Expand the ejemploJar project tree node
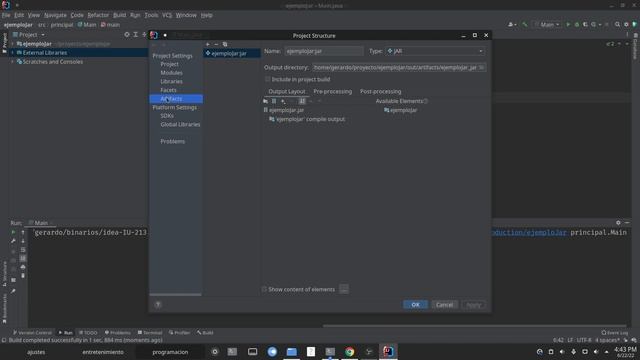The image size is (640, 360). coord(12,44)
